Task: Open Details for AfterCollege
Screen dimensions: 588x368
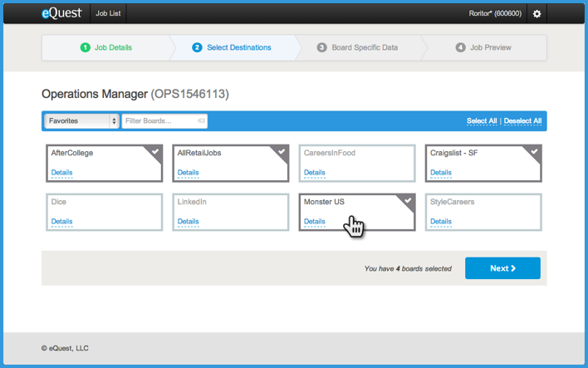Action: (x=62, y=173)
